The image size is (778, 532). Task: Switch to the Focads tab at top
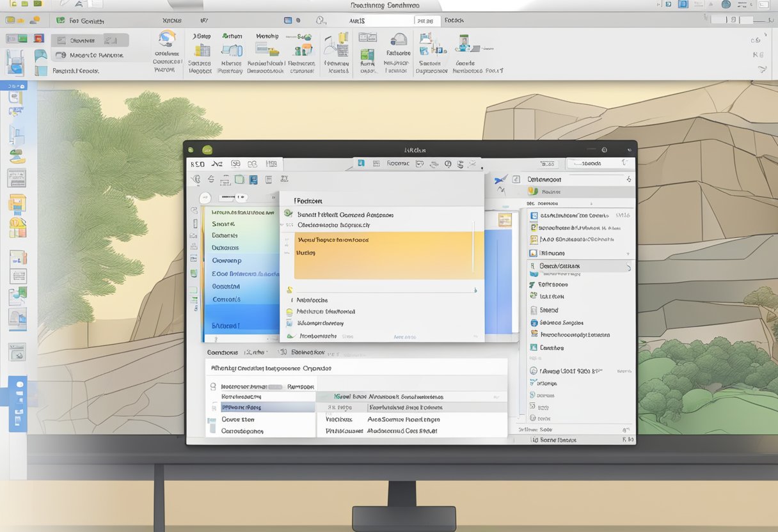click(x=454, y=20)
